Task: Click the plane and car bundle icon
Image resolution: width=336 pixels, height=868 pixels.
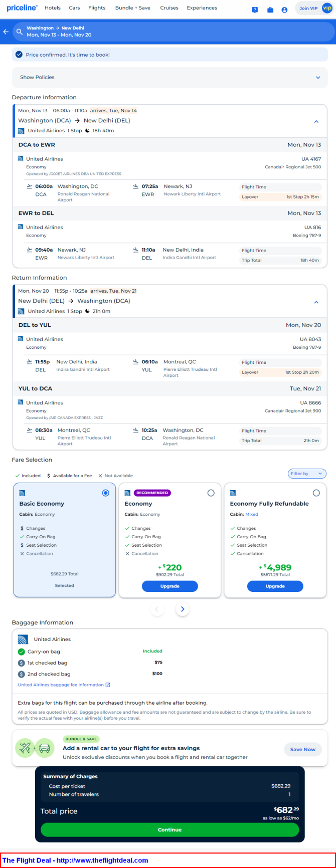Action: [35, 748]
